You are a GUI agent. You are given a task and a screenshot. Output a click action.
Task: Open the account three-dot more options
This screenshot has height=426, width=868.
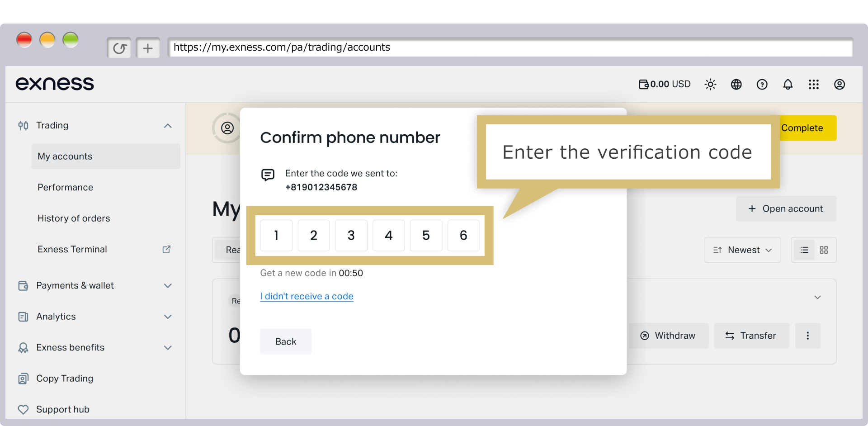tap(807, 336)
